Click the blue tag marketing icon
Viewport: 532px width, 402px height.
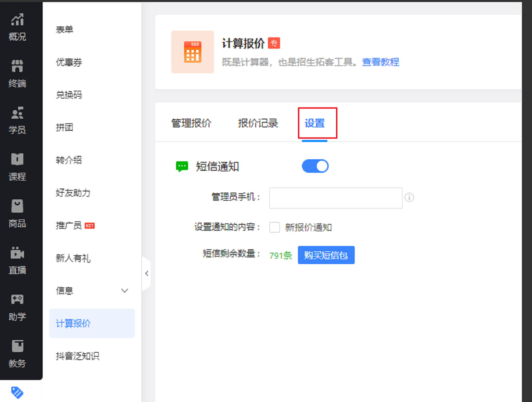coord(17,392)
